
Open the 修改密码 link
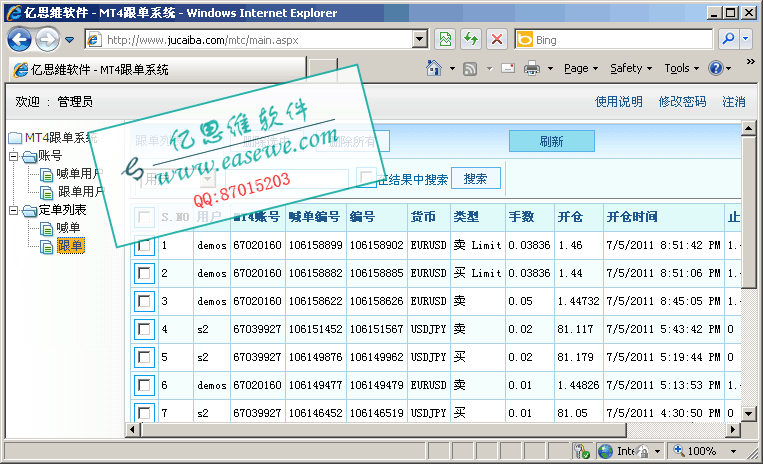(x=682, y=102)
